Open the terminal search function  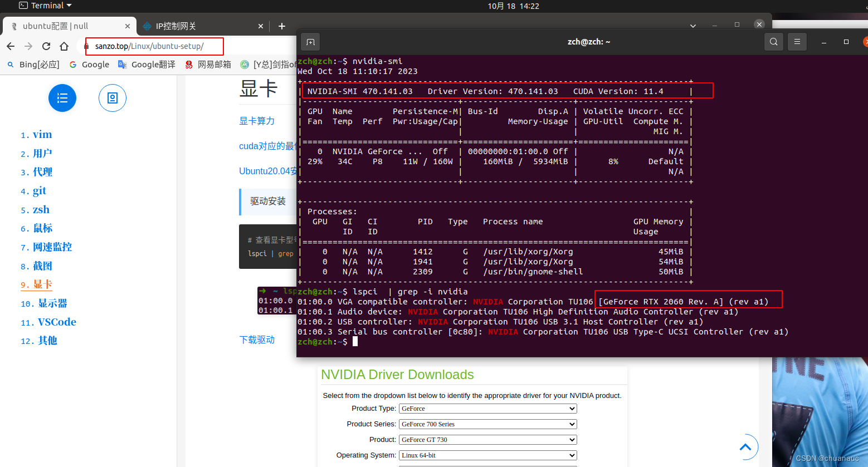[774, 42]
